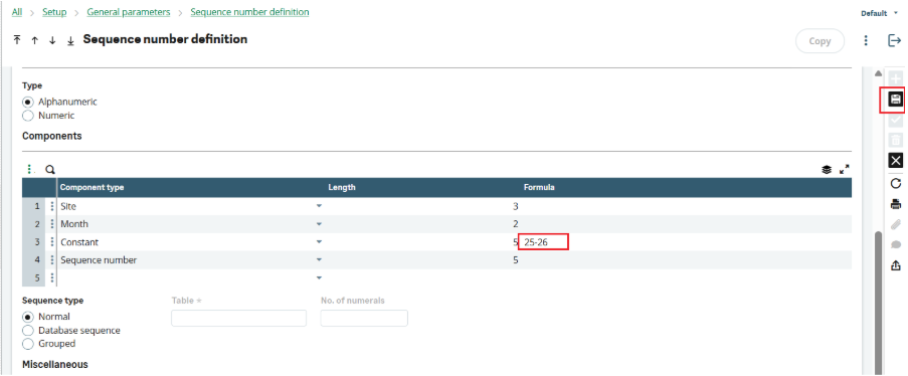Open component type dropdown for Constant row
Screen dimensions: 908x376
click(318, 242)
